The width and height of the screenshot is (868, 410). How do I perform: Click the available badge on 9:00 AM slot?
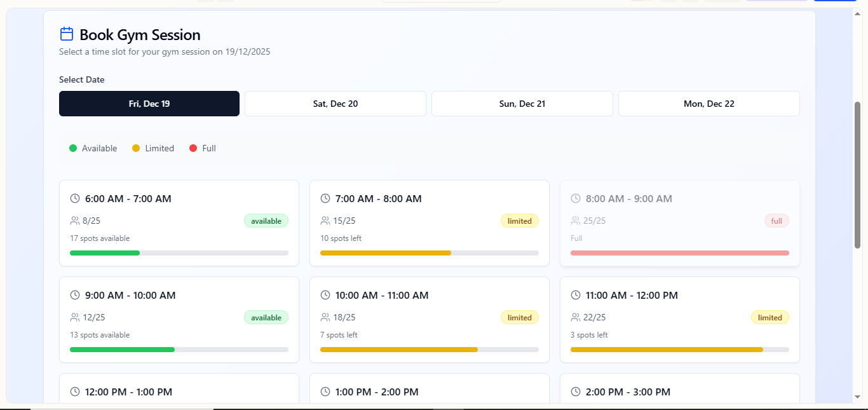pyautogui.click(x=266, y=317)
